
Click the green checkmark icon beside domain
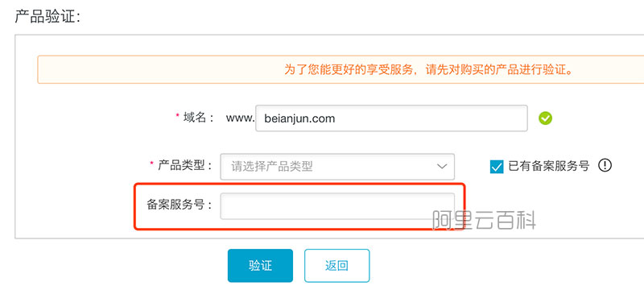pyautogui.click(x=546, y=118)
